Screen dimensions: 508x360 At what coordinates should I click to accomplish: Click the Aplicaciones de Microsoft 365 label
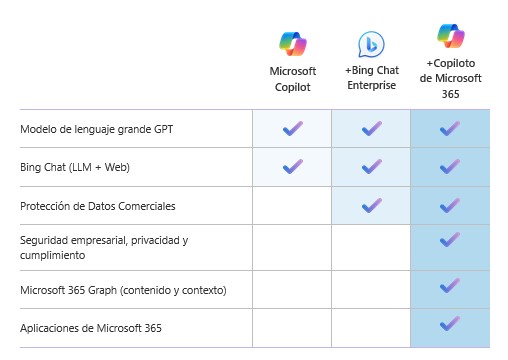pyautogui.click(x=91, y=328)
